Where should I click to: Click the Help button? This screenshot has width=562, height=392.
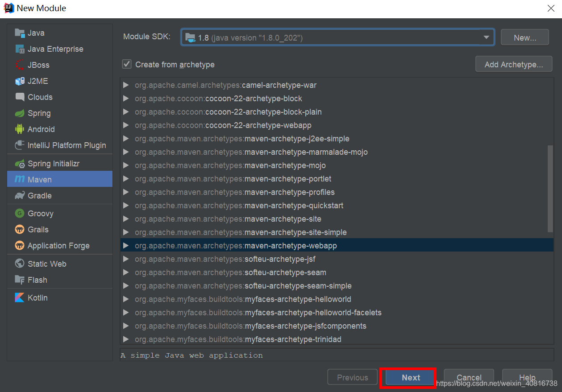(x=527, y=378)
